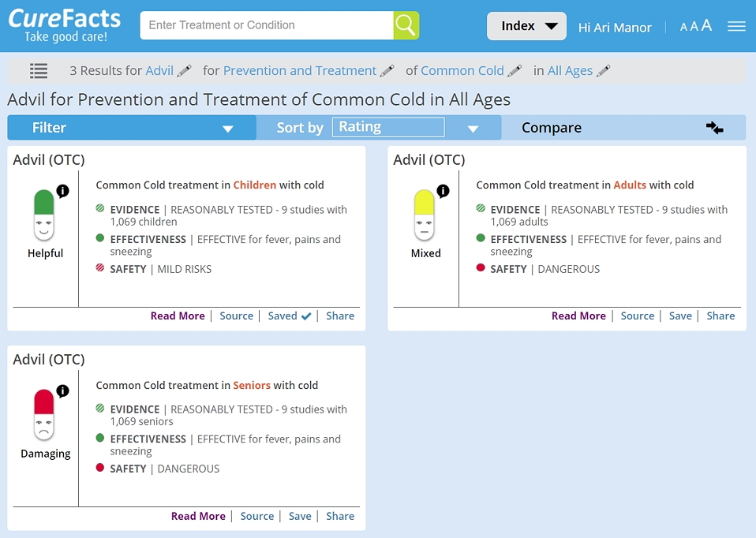756x538 pixels.
Task: Click the Advil link in results breadcrumb
Action: click(x=159, y=71)
